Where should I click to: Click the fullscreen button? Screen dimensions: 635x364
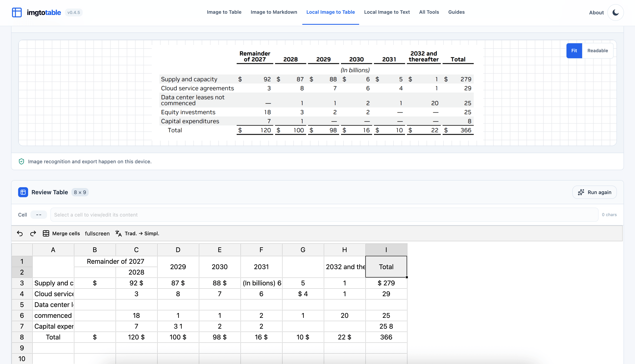(97, 233)
